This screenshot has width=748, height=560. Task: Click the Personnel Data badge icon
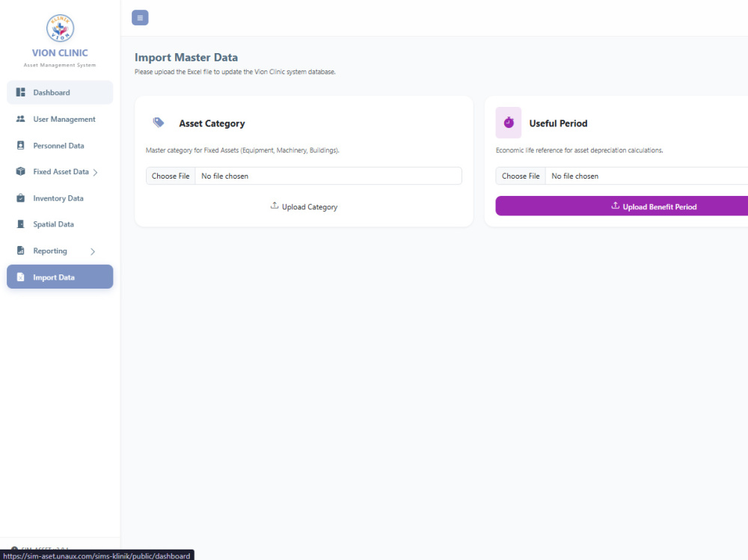20,145
